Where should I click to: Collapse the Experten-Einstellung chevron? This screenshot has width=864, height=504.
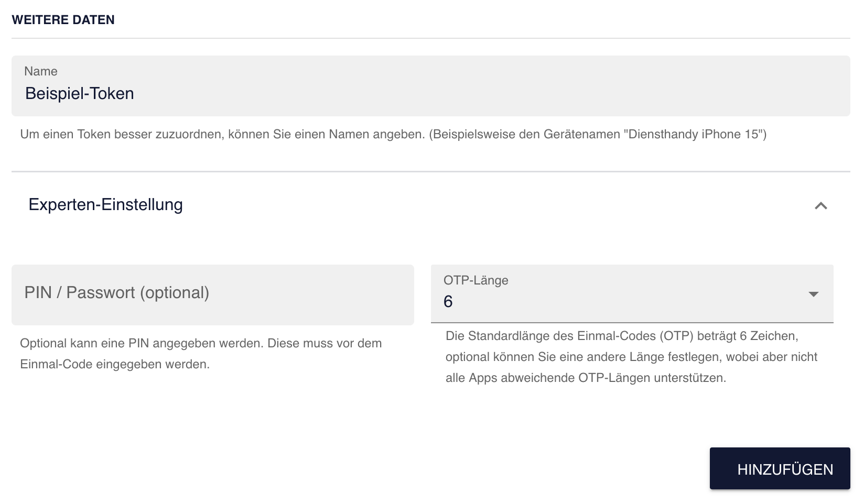pyautogui.click(x=820, y=206)
